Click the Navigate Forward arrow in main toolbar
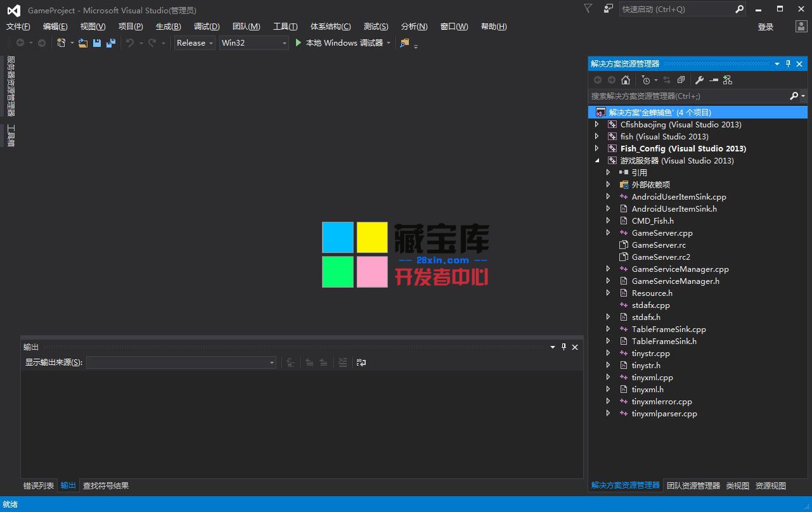812x512 pixels. pos(42,43)
